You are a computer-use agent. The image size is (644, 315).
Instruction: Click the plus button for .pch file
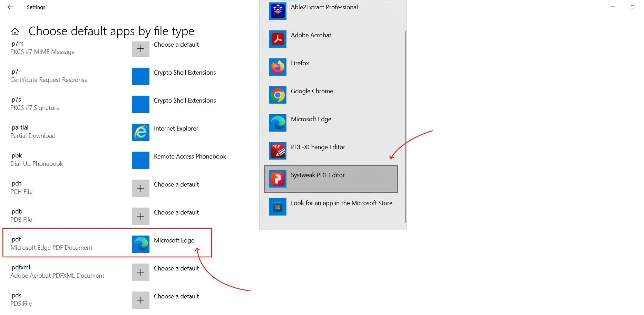click(x=140, y=188)
